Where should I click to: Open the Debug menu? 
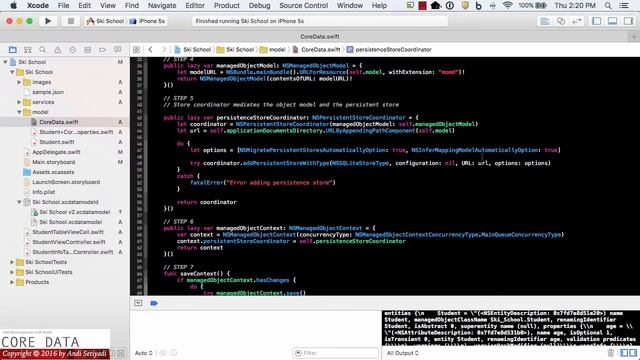[260, 6]
